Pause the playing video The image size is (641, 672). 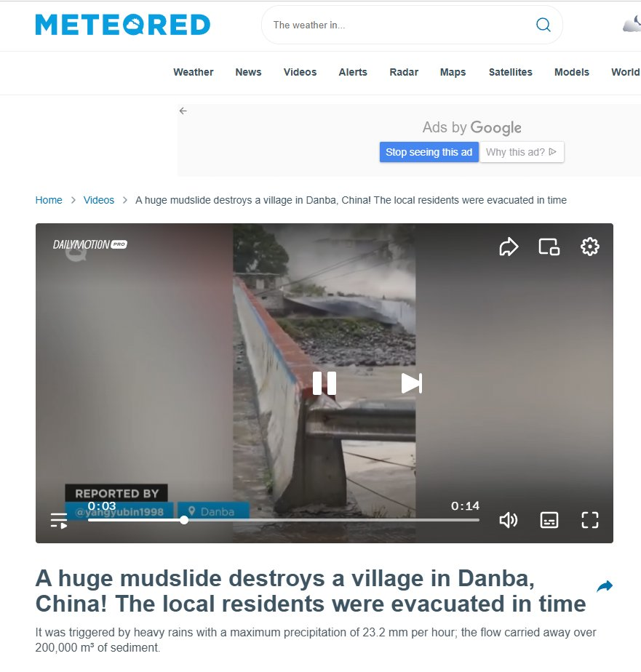click(x=325, y=383)
